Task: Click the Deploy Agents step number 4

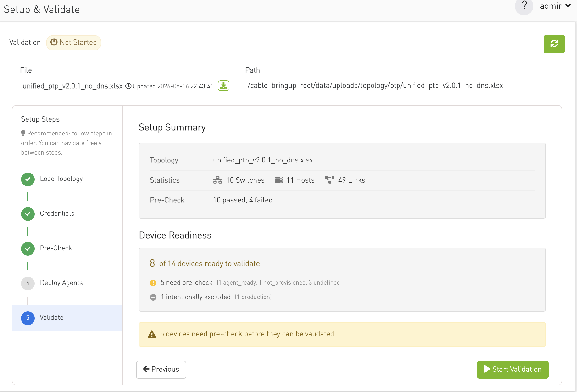Action: coord(28,283)
